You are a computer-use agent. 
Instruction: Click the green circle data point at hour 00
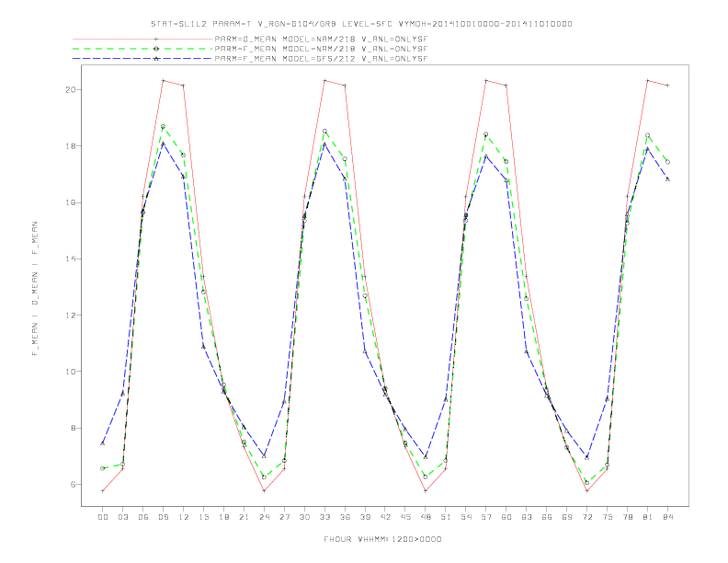click(x=103, y=468)
